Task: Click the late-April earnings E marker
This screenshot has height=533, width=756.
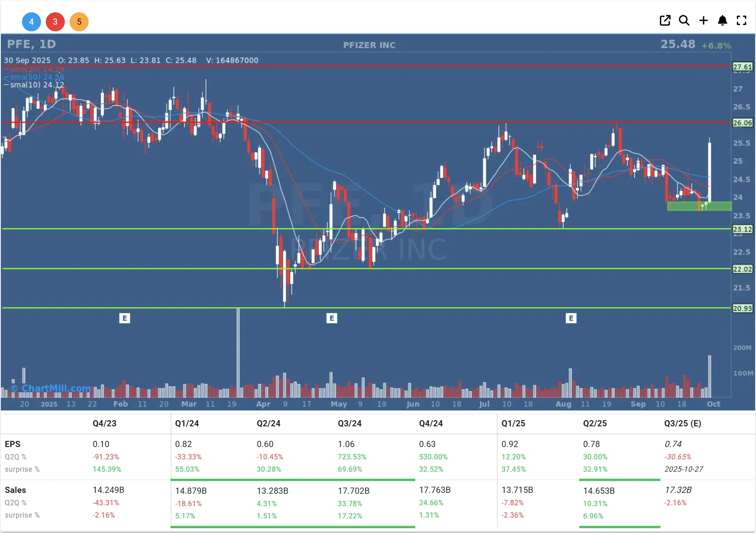Action: point(331,318)
